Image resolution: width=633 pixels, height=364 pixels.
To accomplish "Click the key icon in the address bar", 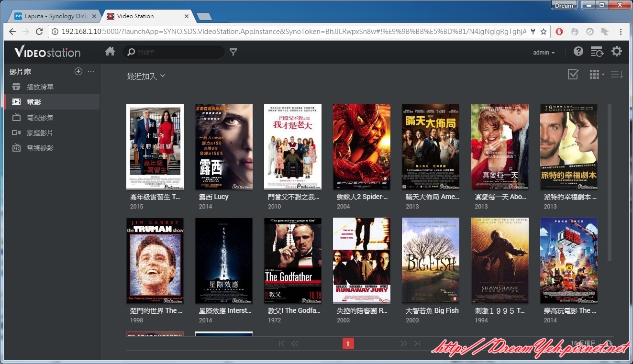I will point(533,32).
